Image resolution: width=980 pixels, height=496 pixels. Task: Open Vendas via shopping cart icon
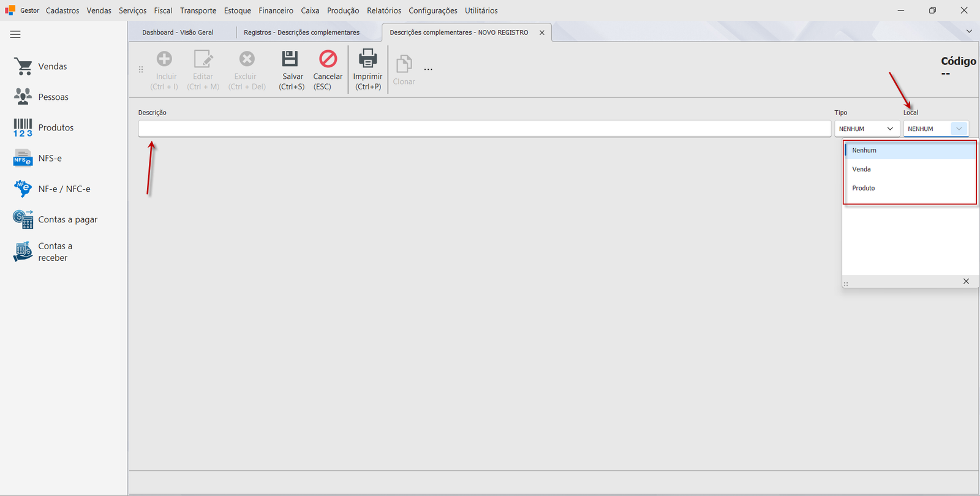[23, 67]
